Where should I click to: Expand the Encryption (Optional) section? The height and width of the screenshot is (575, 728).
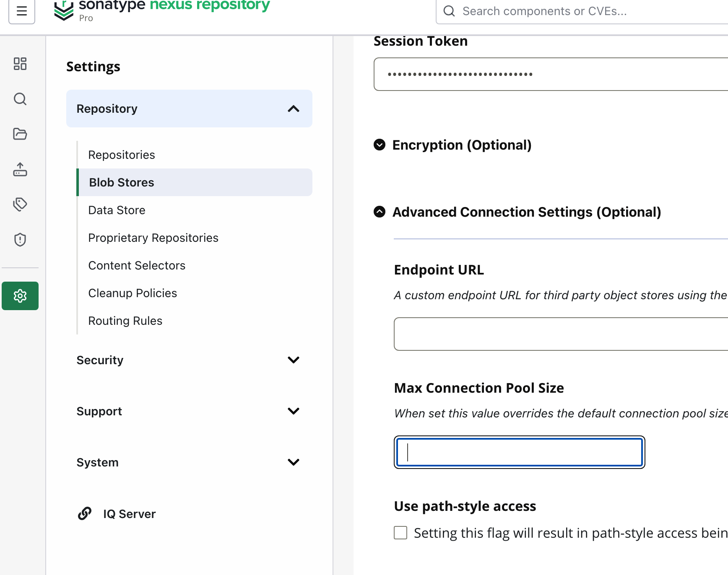[x=380, y=145]
